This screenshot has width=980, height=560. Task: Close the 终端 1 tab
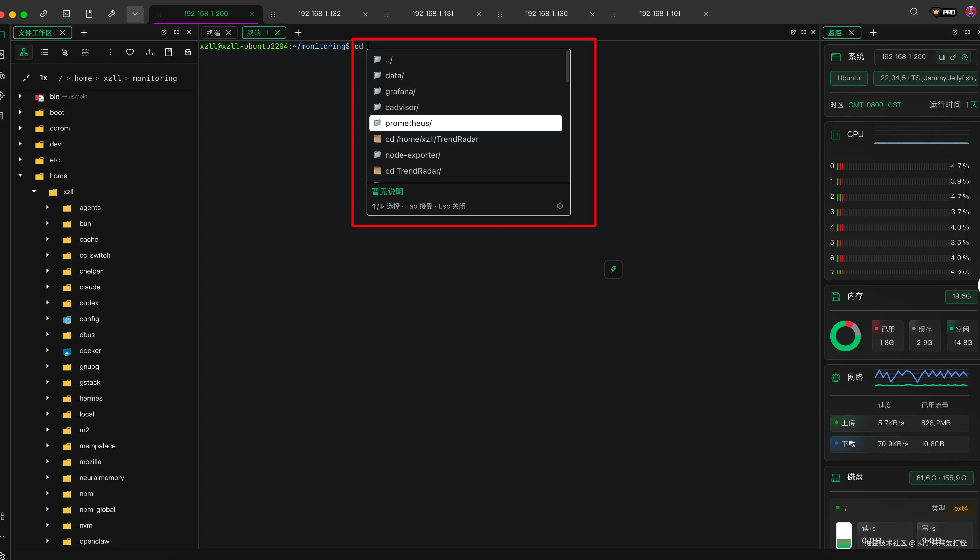pos(277,33)
